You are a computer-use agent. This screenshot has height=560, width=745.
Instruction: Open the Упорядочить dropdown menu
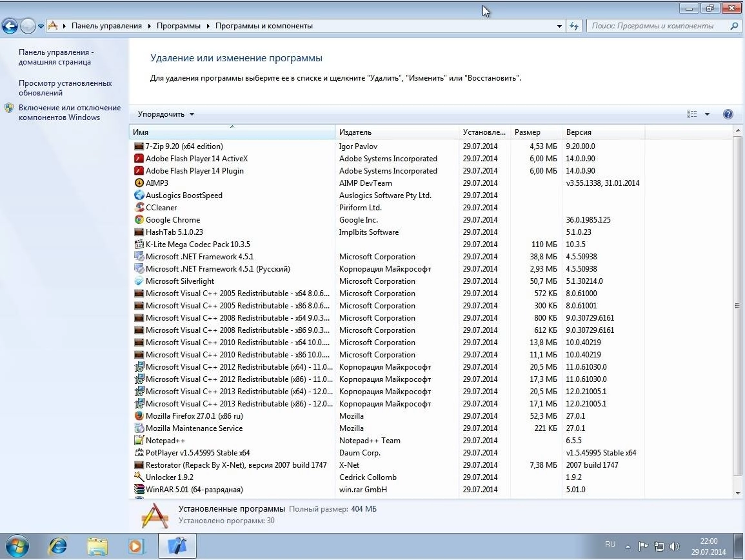(x=166, y=114)
